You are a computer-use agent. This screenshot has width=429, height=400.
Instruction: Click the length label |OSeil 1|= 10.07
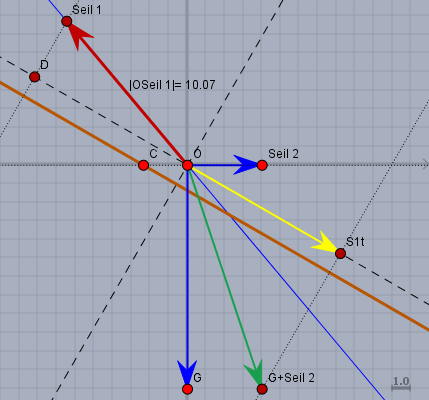click(172, 85)
